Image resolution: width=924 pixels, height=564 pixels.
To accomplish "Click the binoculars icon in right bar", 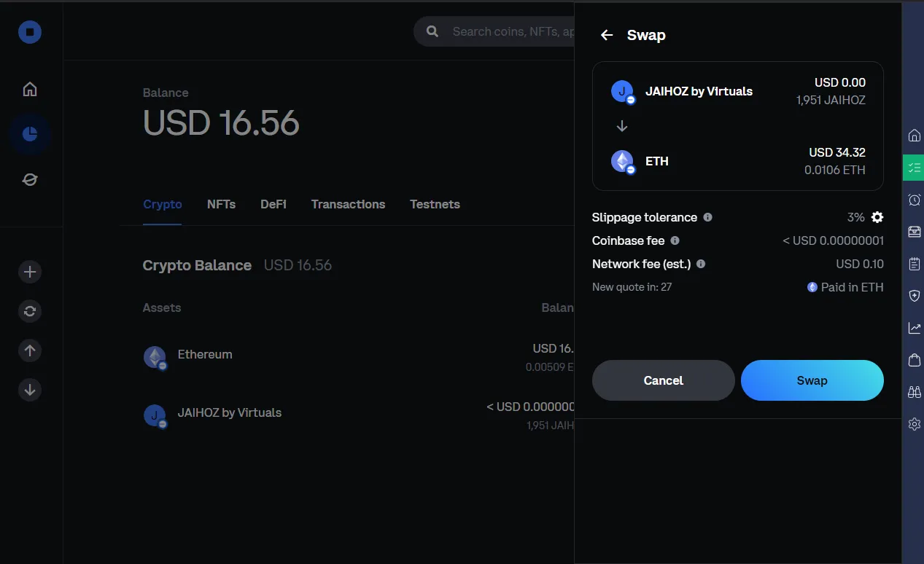I will pos(914,392).
